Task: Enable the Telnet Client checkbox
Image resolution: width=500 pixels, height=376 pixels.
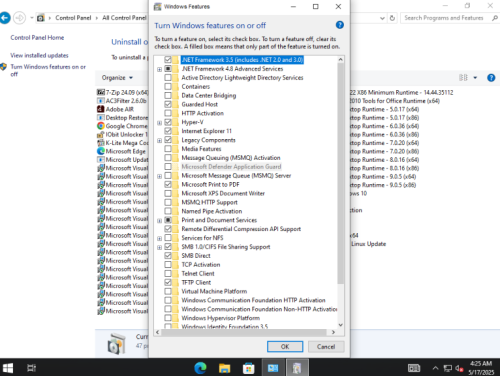Action: 168,273
